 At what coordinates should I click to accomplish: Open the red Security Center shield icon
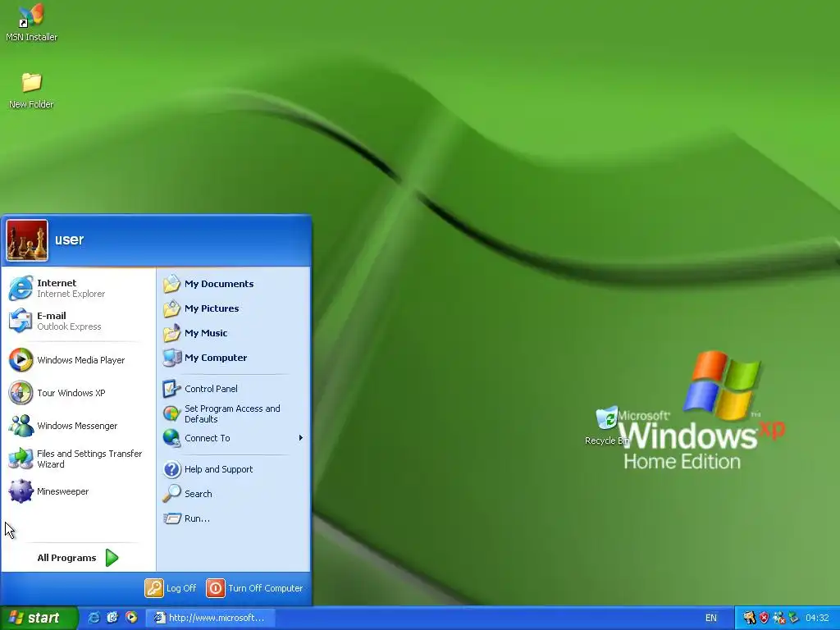(x=764, y=618)
